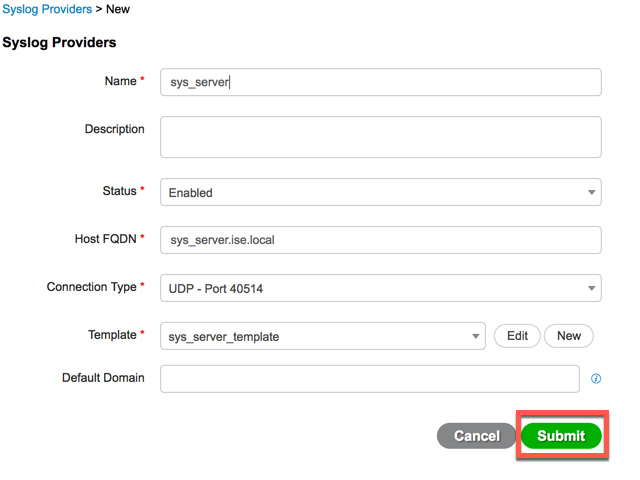
Task: Click the Edit button beside Template
Action: [517, 336]
